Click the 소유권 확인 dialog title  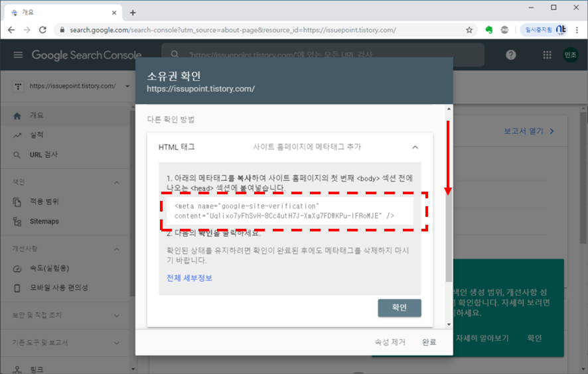[174, 76]
